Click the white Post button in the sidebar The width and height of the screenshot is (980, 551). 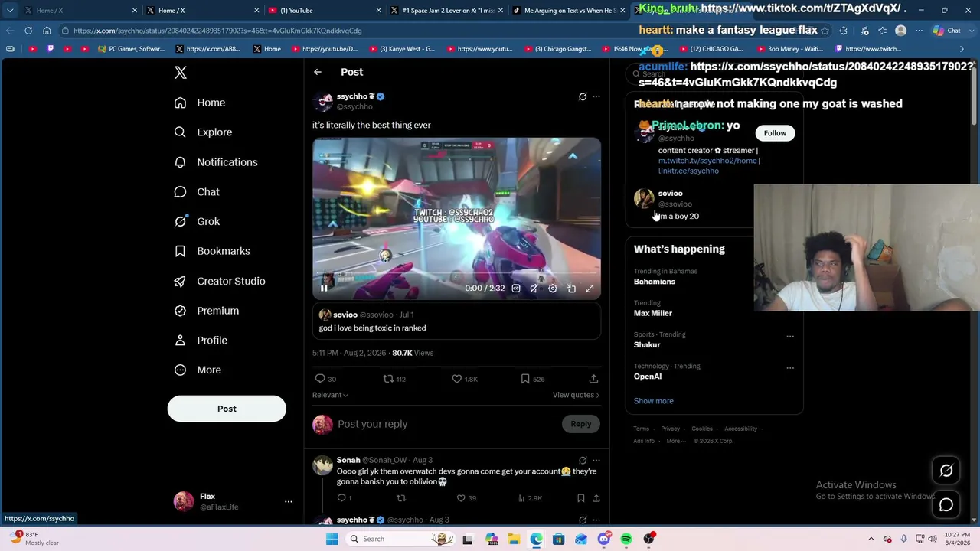227,409
